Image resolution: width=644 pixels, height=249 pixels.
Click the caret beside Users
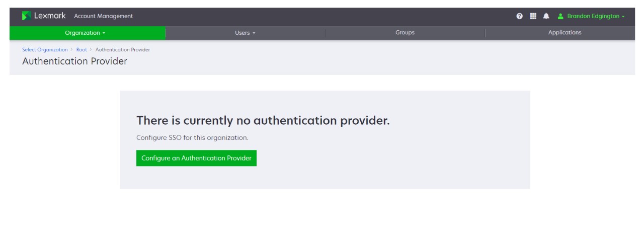254,33
